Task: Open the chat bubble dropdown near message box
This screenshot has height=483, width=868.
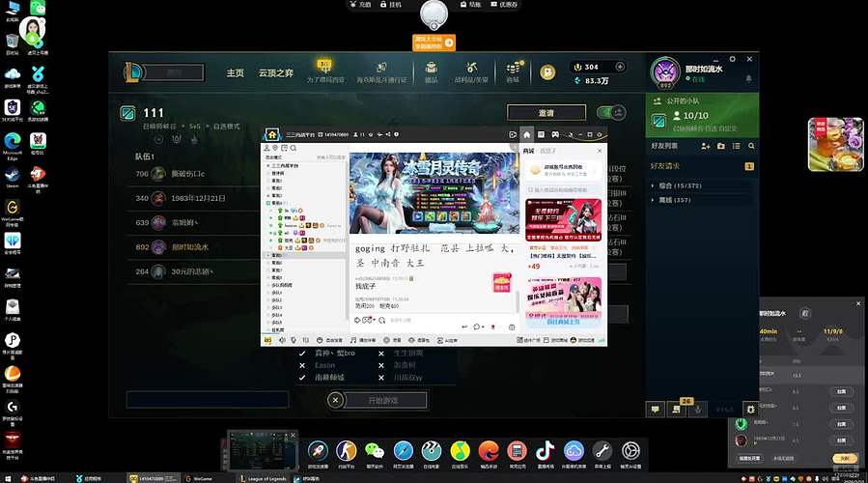Action: (x=477, y=327)
